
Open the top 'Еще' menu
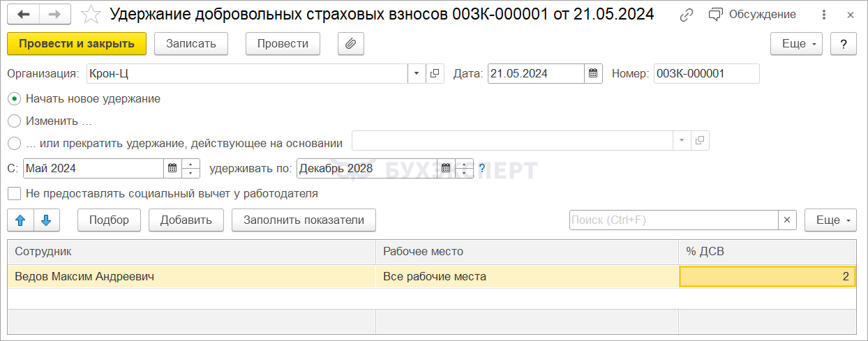point(796,43)
